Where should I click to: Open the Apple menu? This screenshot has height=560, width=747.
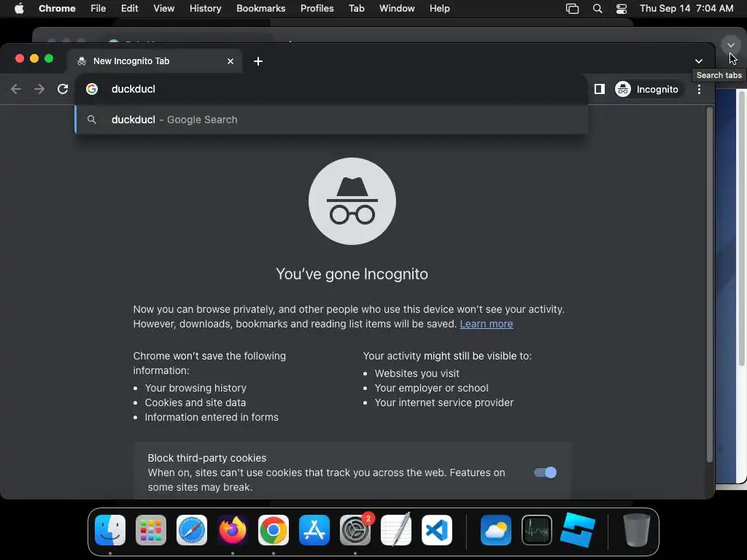pos(19,9)
